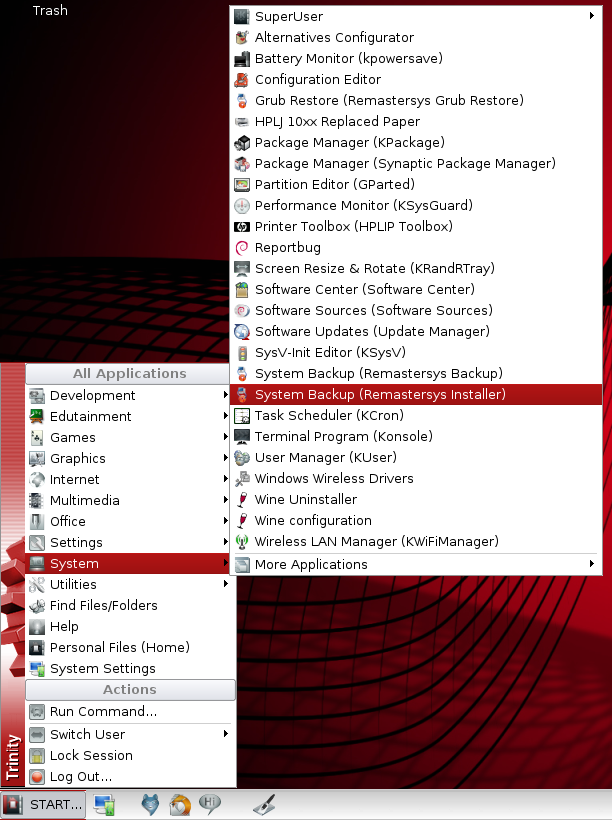The image size is (612, 820).
Task: Open Find Files/Folders
Action: [128, 606]
